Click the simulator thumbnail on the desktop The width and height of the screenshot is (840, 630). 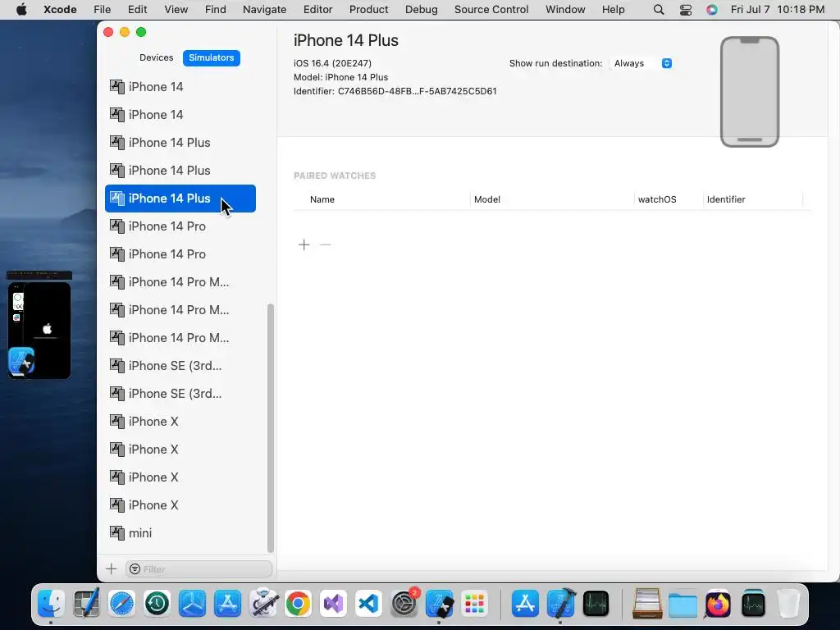point(39,325)
